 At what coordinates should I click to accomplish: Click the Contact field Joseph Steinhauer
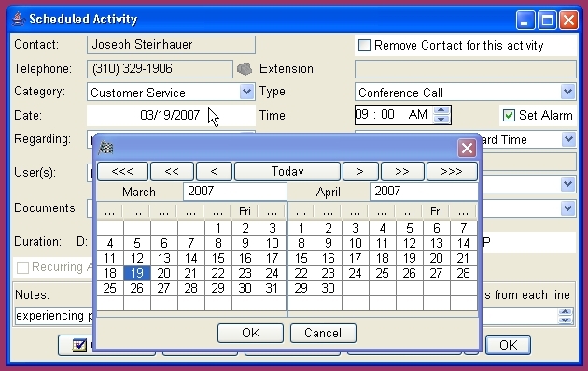[x=171, y=45]
